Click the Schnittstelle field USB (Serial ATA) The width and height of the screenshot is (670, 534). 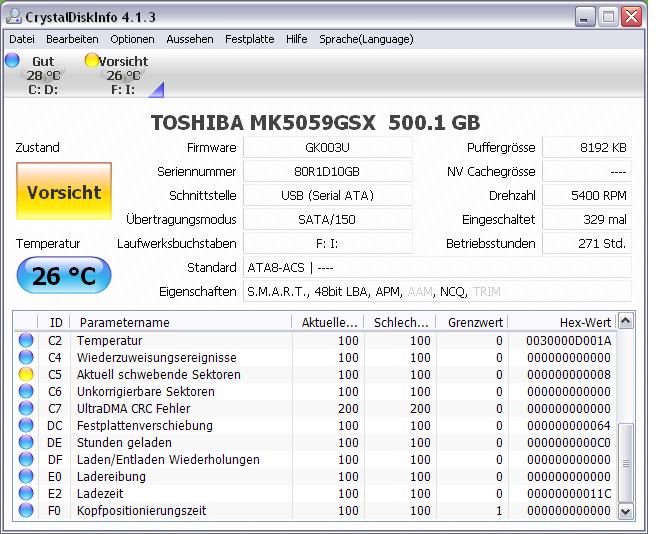[328, 195]
